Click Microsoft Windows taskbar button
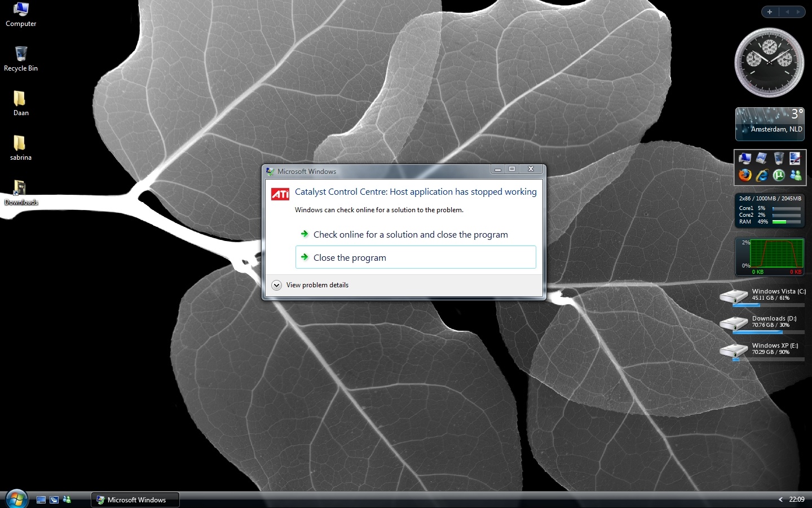This screenshot has width=812, height=508. (135, 500)
